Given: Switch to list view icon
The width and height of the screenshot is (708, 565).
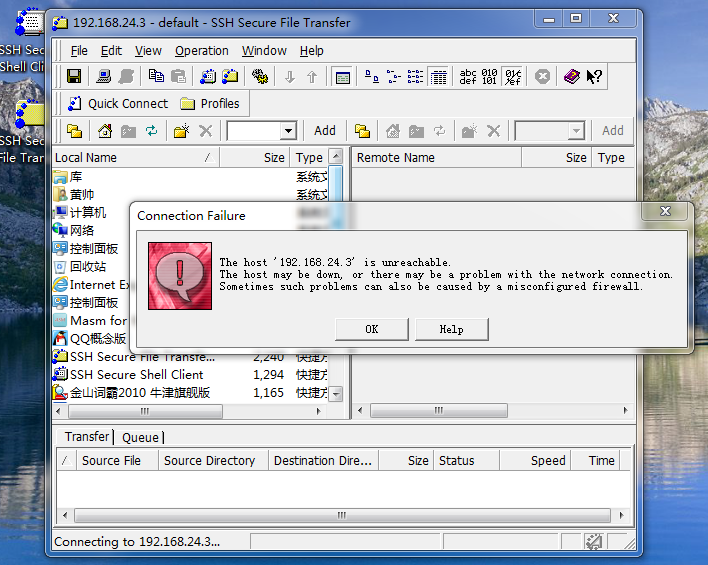Looking at the screenshot, I should click(415, 77).
